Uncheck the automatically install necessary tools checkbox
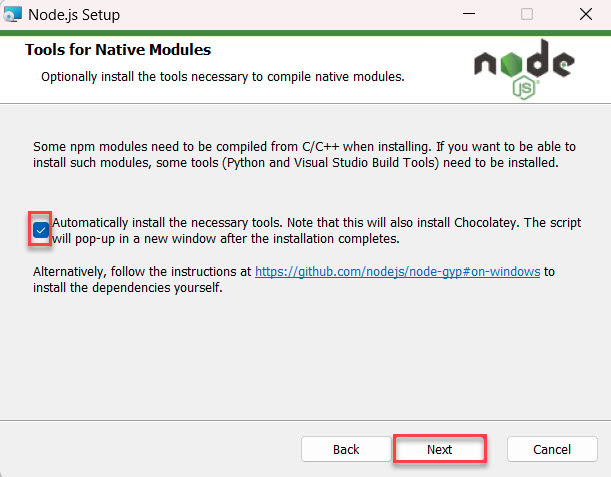The width and height of the screenshot is (611, 477). [x=41, y=230]
